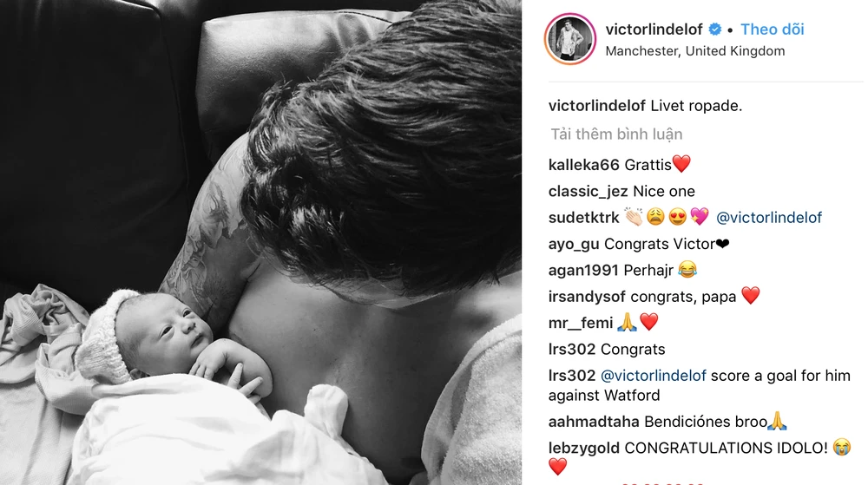This screenshot has height=485, width=868.
Task: Open ayo_gu's profile link
Action: [574, 245]
